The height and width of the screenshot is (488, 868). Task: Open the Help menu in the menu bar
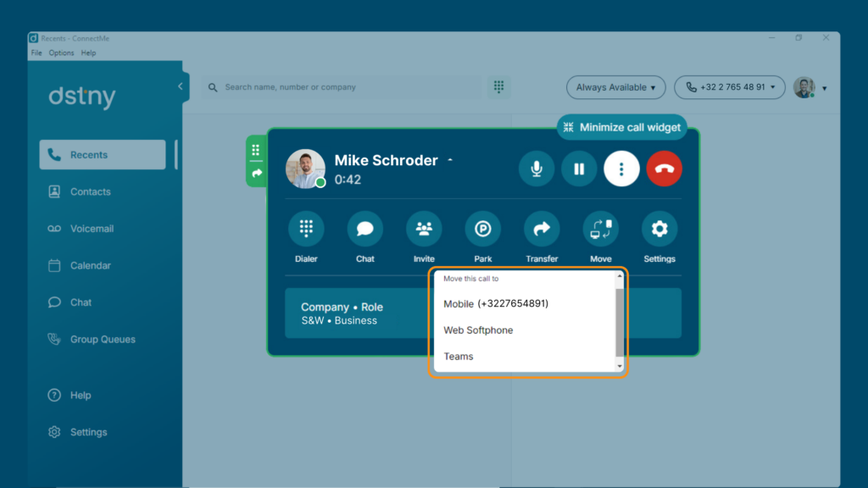[x=88, y=53]
